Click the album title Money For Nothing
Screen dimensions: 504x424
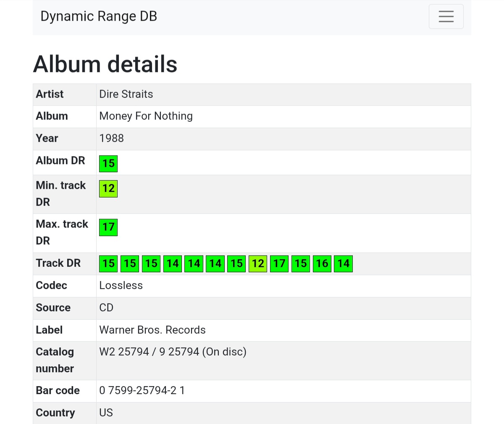(146, 116)
